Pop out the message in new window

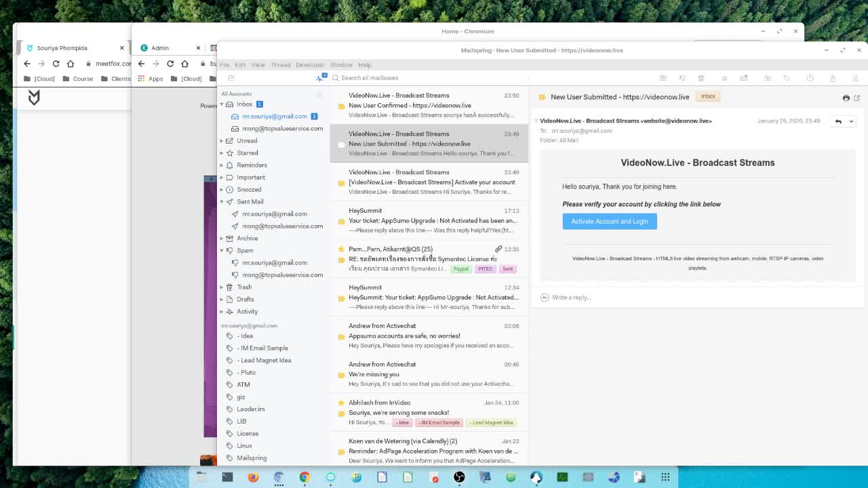[x=856, y=98]
